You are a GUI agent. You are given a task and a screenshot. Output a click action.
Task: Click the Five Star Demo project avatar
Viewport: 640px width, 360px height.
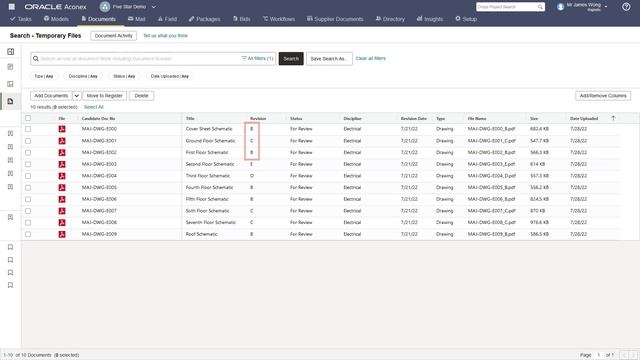coord(105,7)
